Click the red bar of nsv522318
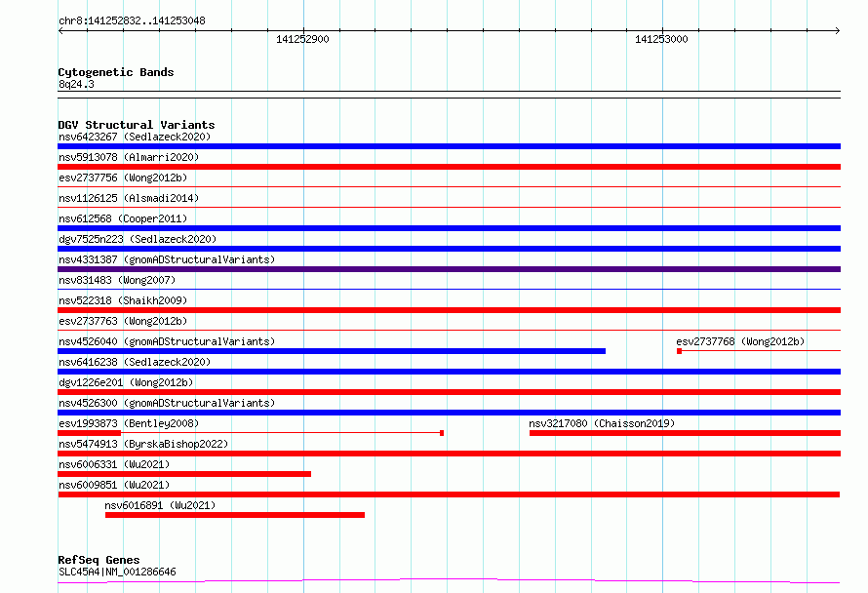The image size is (868, 593). (x=449, y=310)
